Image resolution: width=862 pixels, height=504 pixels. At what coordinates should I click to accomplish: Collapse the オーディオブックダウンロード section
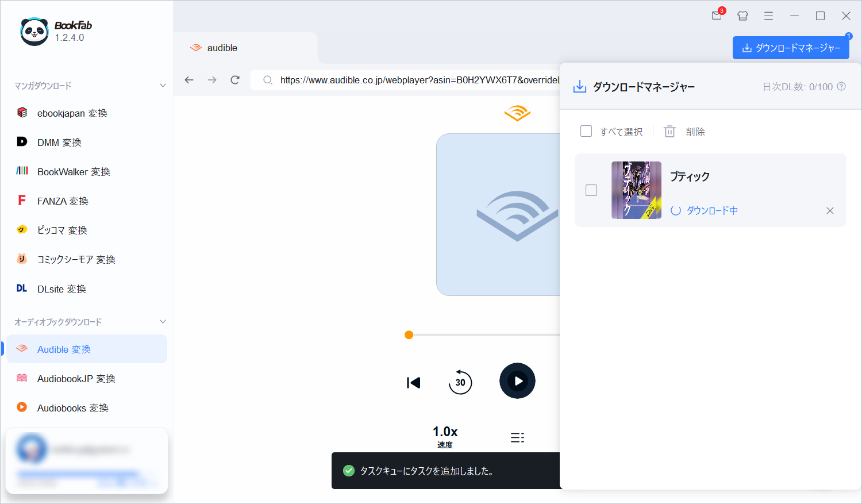point(163,322)
